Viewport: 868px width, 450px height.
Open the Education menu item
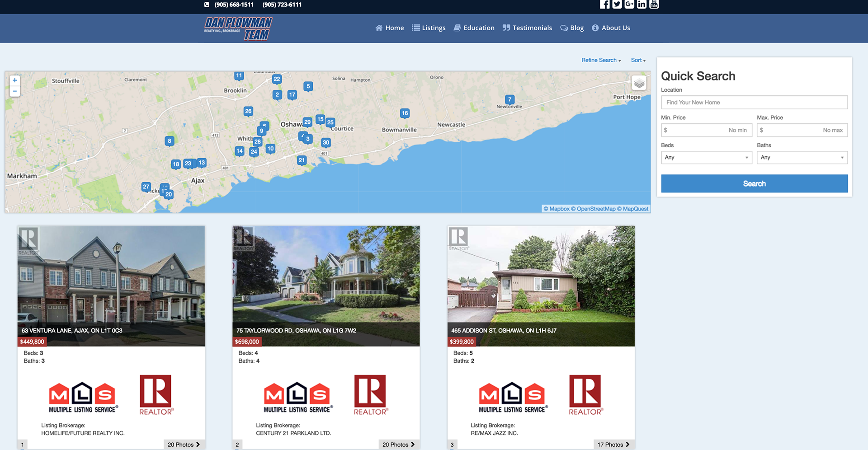click(474, 28)
